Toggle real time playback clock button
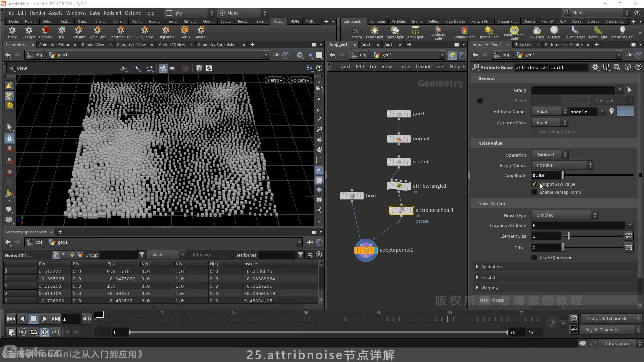Screen dimensions: 644x362 point(44,332)
